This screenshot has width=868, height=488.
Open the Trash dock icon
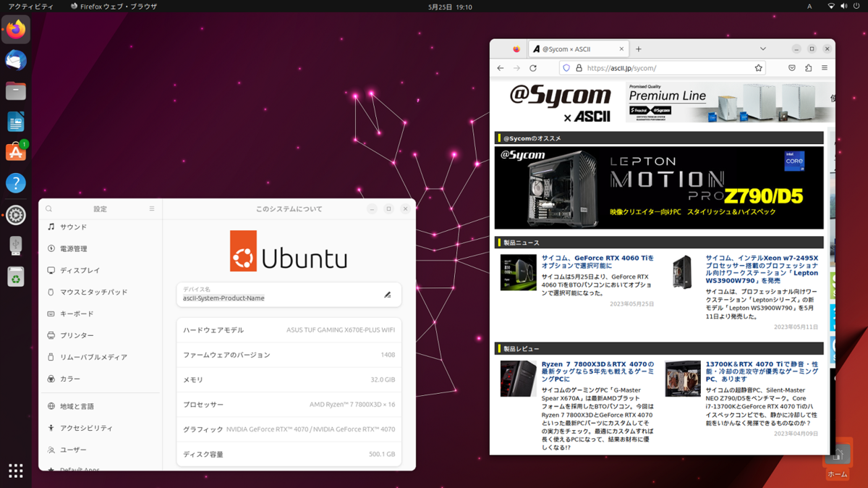coord(16,277)
